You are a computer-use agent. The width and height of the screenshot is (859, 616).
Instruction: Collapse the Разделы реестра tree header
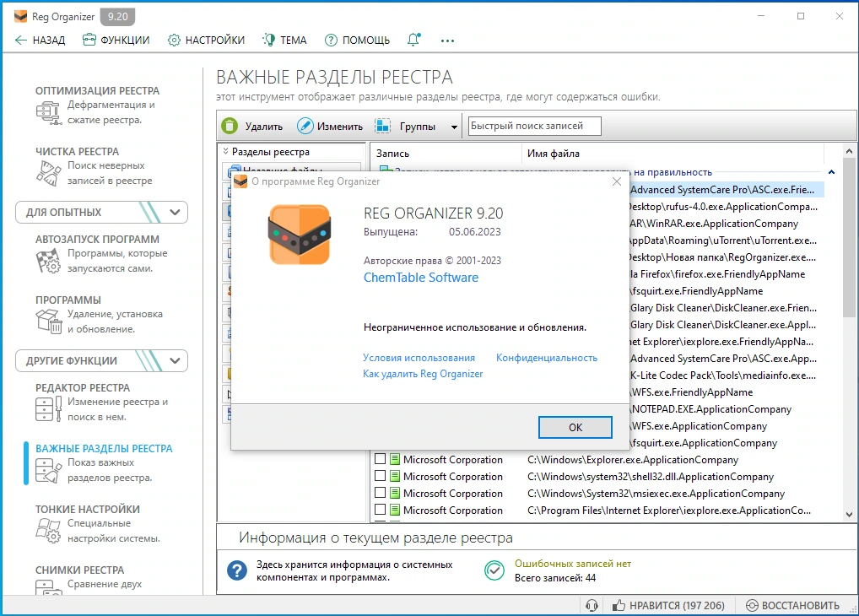[225, 151]
